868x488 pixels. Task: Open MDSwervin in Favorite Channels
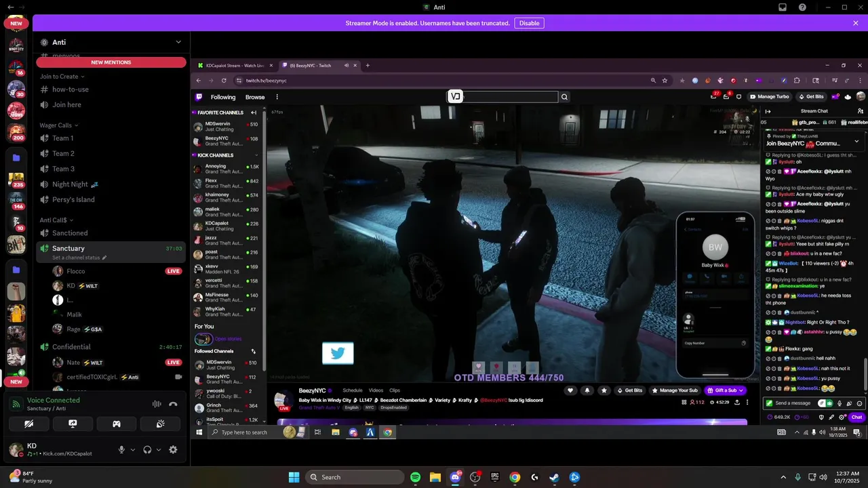point(226,127)
